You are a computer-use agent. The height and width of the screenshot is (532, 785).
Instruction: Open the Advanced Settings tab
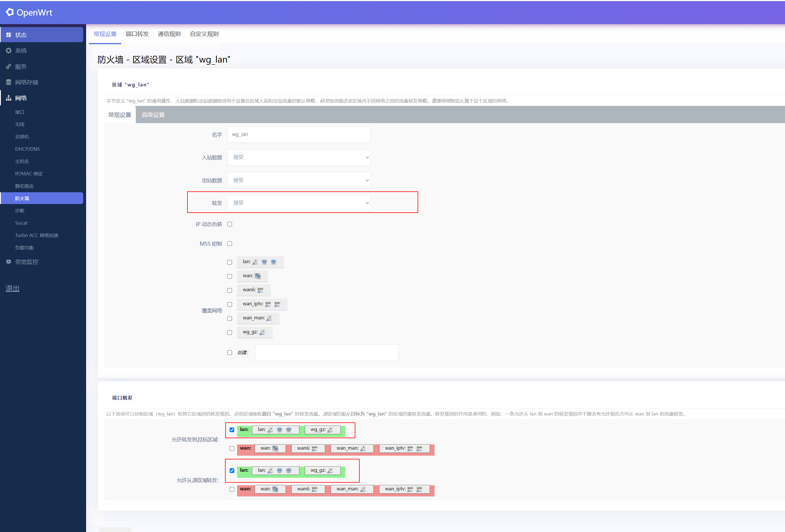153,115
